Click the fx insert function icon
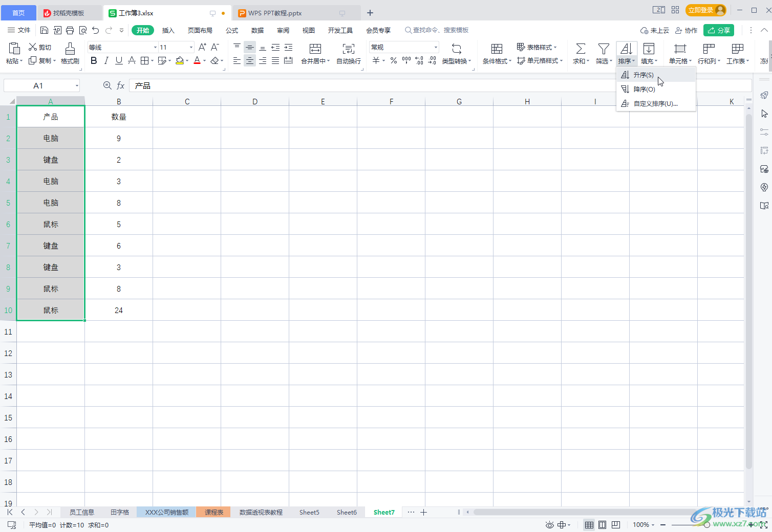Viewport: 772px width, 532px height. (121, 85)
